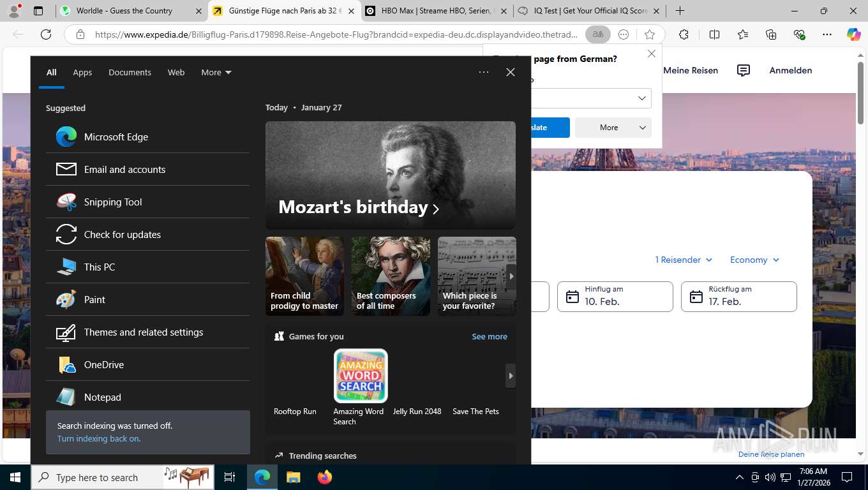Open Email and accounts settings

coord(147,169)
